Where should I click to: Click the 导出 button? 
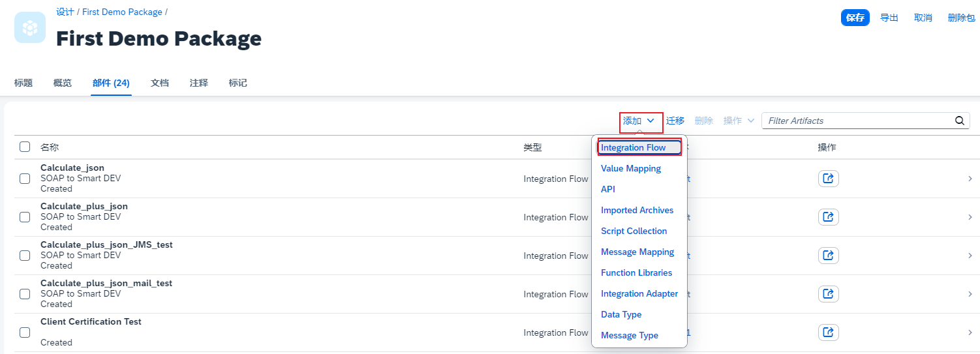(889, 18)
